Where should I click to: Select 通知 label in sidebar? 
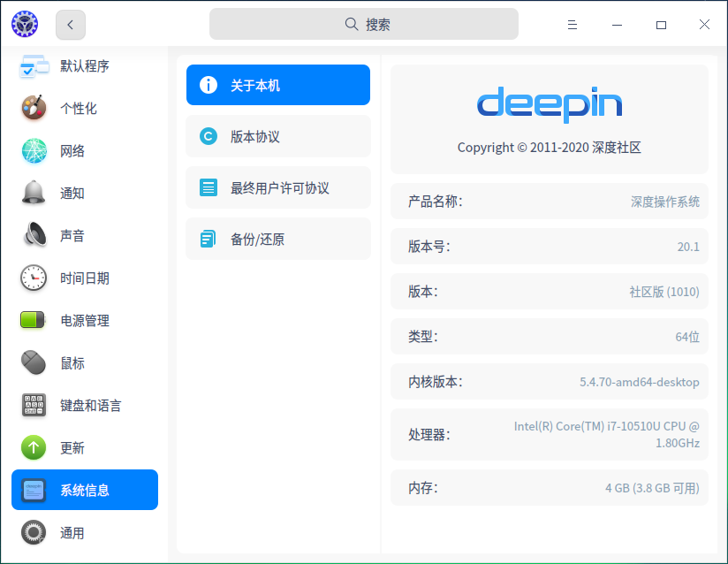[72, 194]
